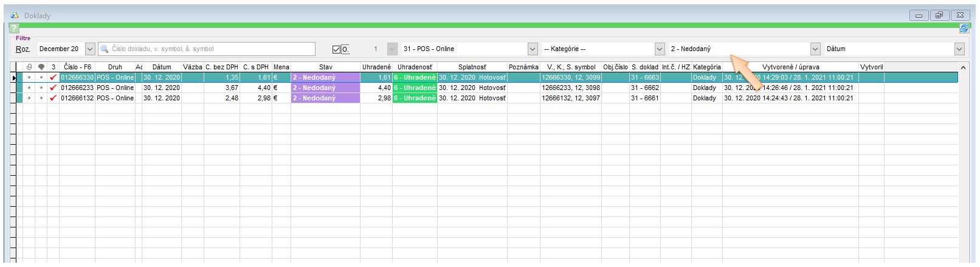The width and height of the screenshot is (980, 267).
Task: Sort by the Stav column header
Action: [x=325, y=67]
